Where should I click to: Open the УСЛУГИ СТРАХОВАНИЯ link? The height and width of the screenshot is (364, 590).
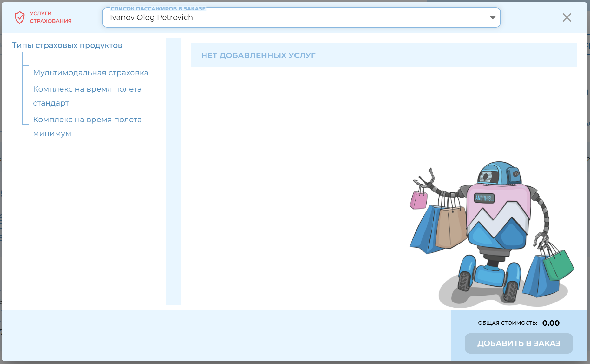50,17
